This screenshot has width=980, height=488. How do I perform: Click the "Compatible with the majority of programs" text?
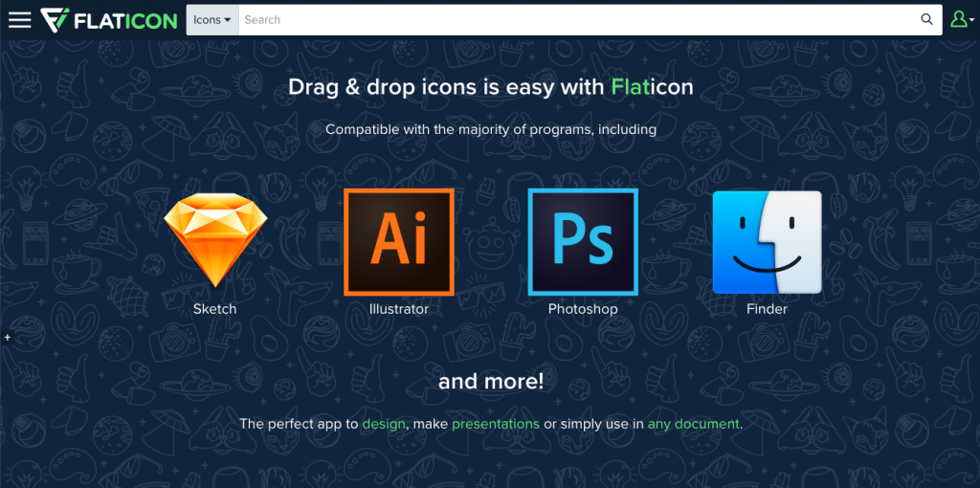pyautogui.click(x=491, y=130)
